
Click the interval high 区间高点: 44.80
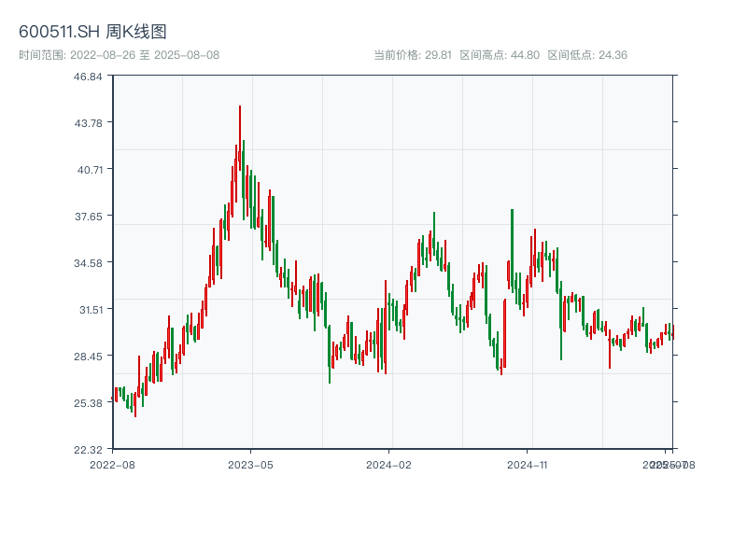pos(500,55)
